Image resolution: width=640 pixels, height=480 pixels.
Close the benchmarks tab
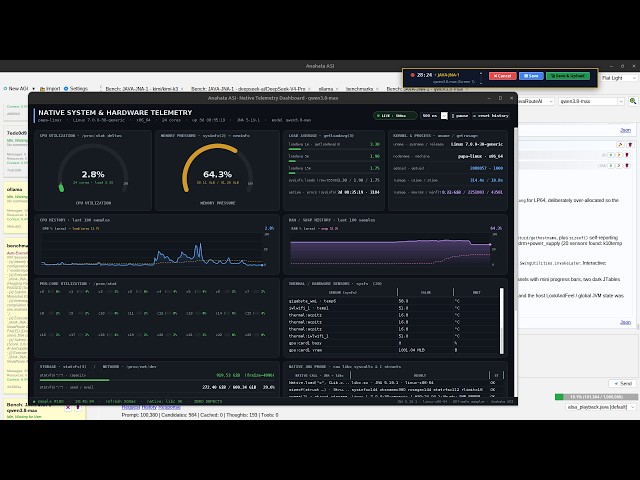[x=377, y=89]
